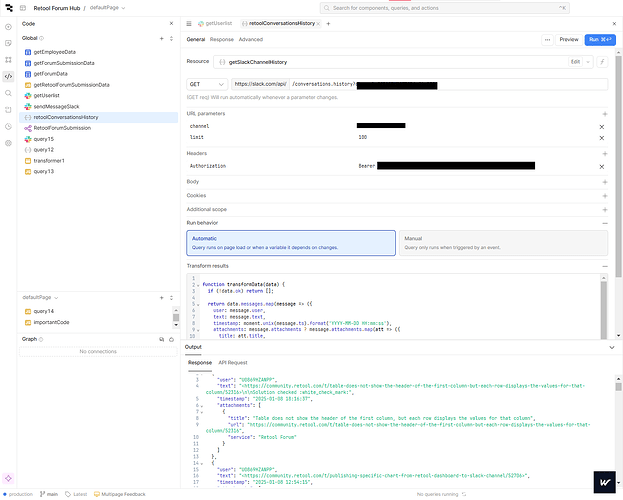Collapse the Transform results section
The height and width of the screenshot is (500, 623).
pyautogui.click(x=605, y=266)
